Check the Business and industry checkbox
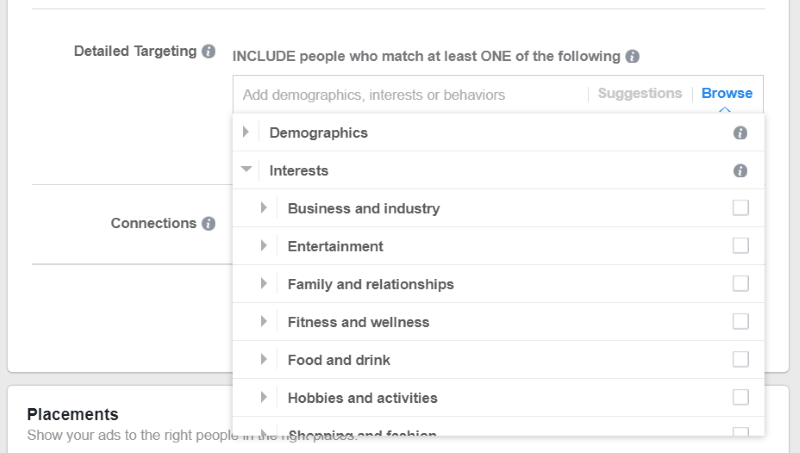Screen dimensions: 800x453 [x=740, y=208]
